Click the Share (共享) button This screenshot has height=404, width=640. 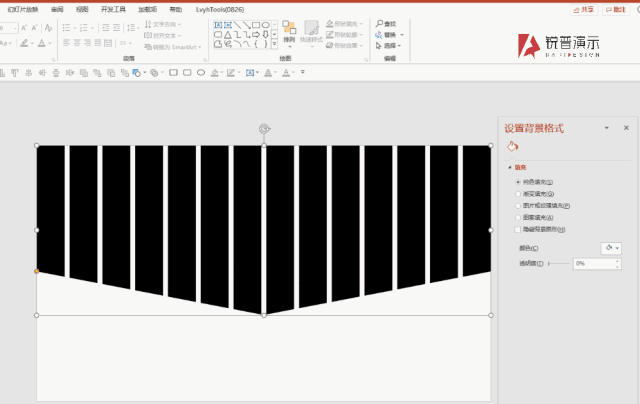584,9
